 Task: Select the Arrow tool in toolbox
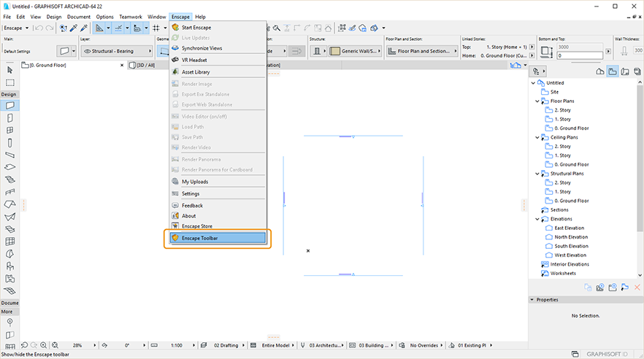point(10,69)
